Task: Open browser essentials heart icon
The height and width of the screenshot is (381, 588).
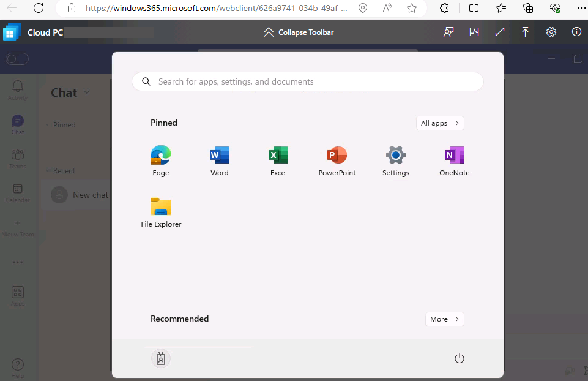Action: coord(554,8)
